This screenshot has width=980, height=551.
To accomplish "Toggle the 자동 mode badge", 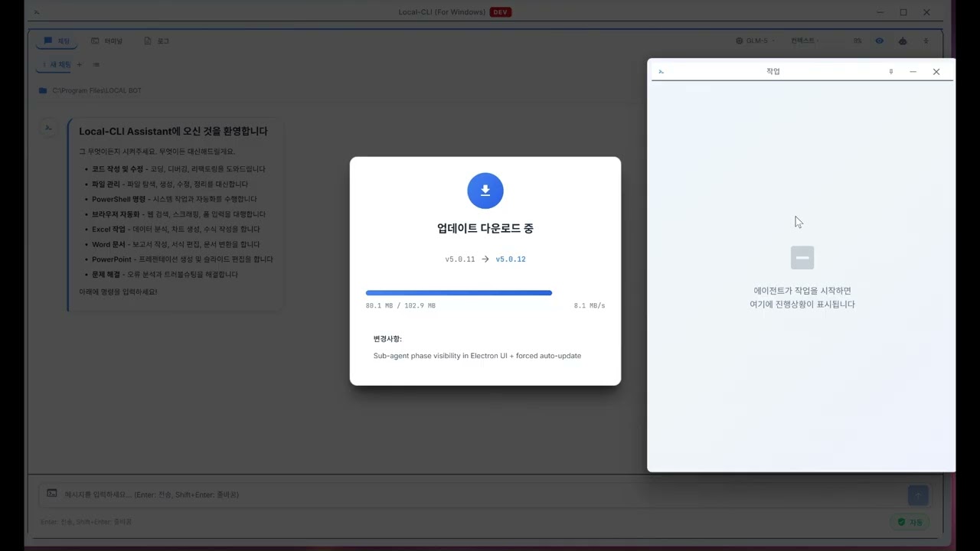I will (910, 522).
